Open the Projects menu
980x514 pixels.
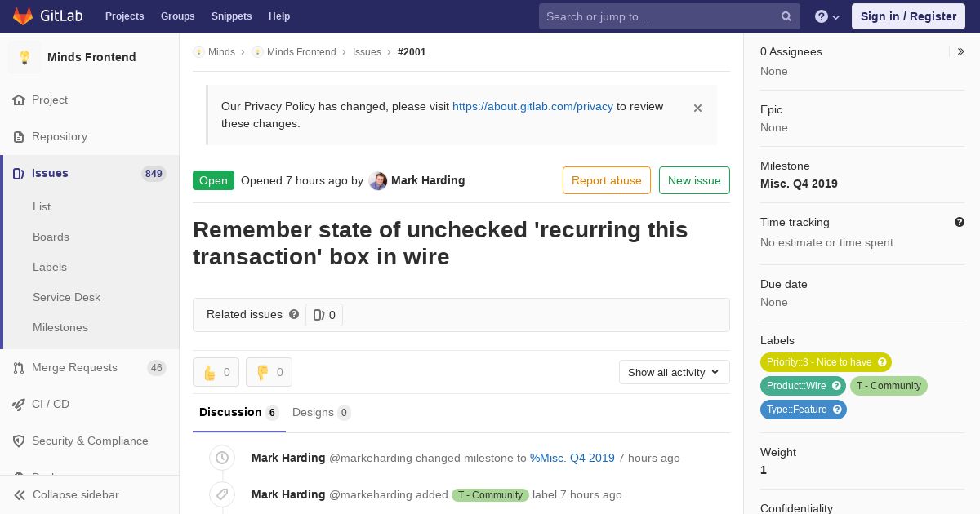[124, 16]
